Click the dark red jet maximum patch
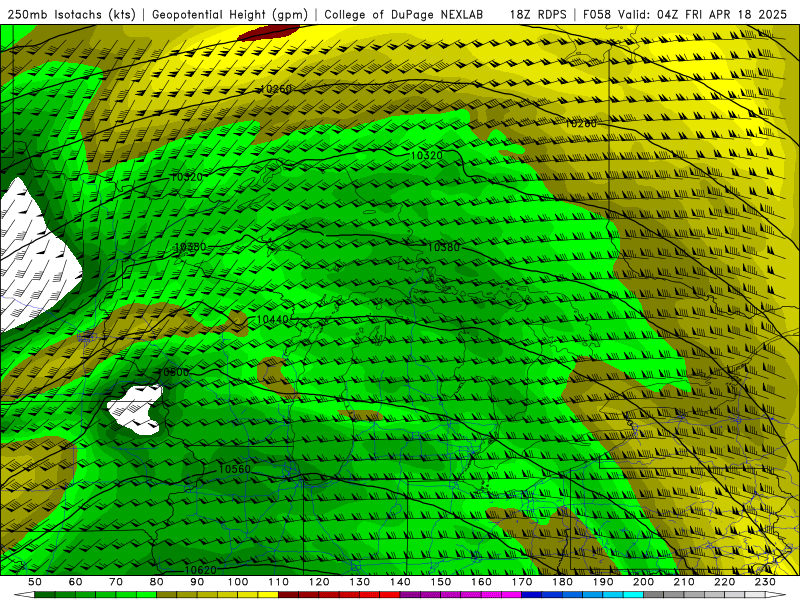This screenshot has height=600, width=800. tap(267, 32)
